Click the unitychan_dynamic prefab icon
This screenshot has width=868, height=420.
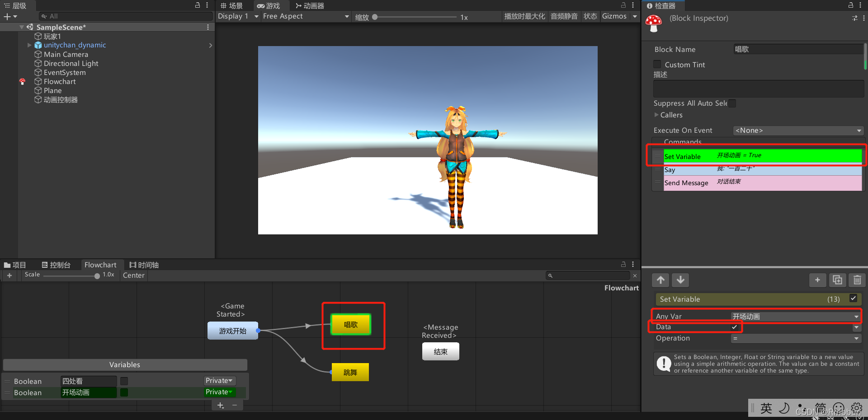tap(38, 45)
